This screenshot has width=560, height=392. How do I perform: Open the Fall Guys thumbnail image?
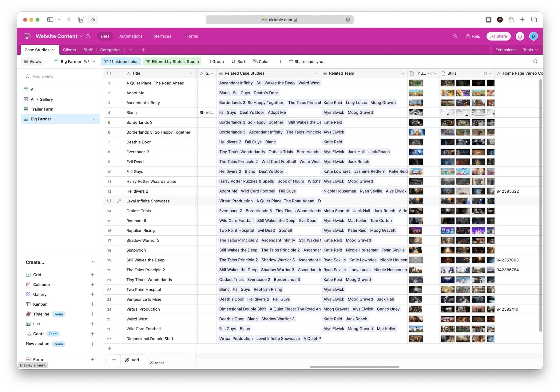coord(416,171)
